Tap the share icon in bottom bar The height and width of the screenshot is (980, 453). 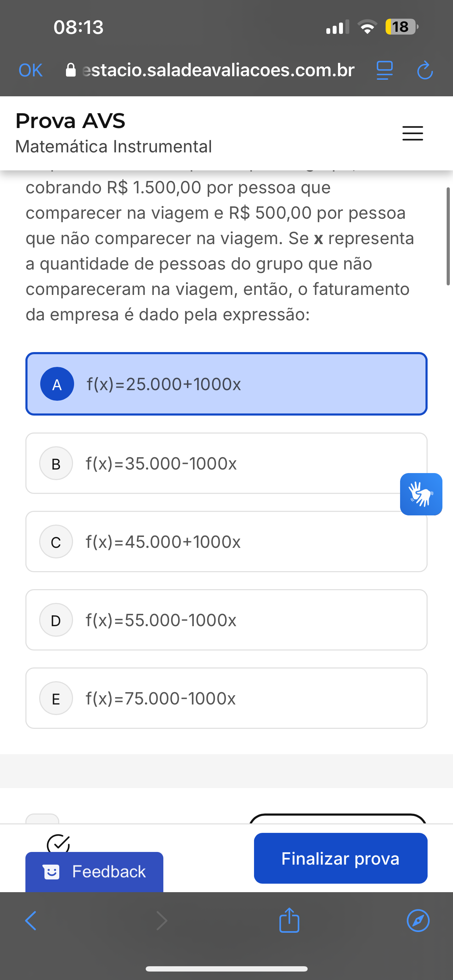coord(289,920)
